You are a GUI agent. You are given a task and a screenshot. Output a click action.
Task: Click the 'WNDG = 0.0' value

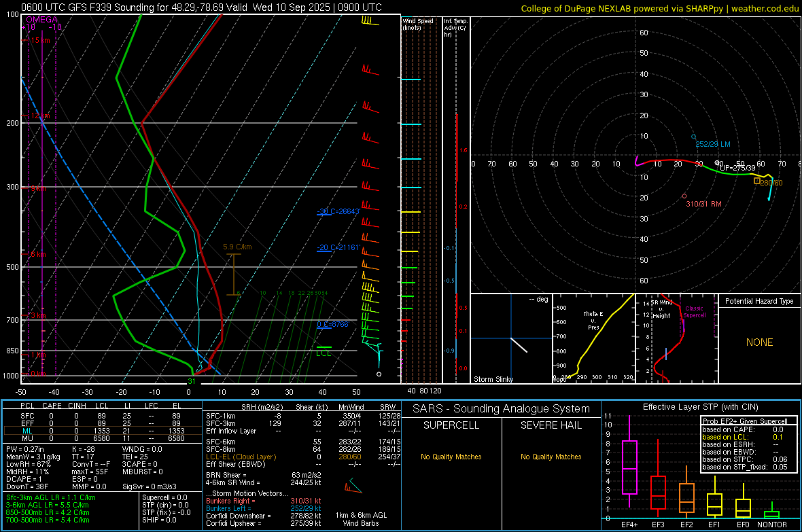point(142,449)
